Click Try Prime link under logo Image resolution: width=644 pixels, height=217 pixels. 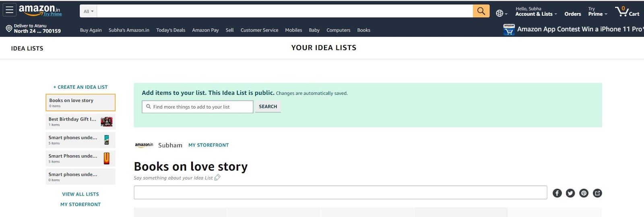[52, 14]
